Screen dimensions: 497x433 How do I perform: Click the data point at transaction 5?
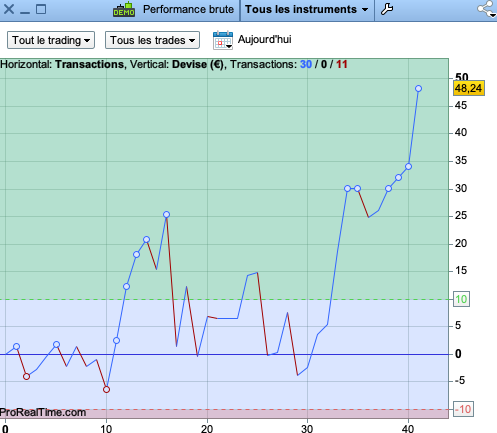tap(56, 344)
